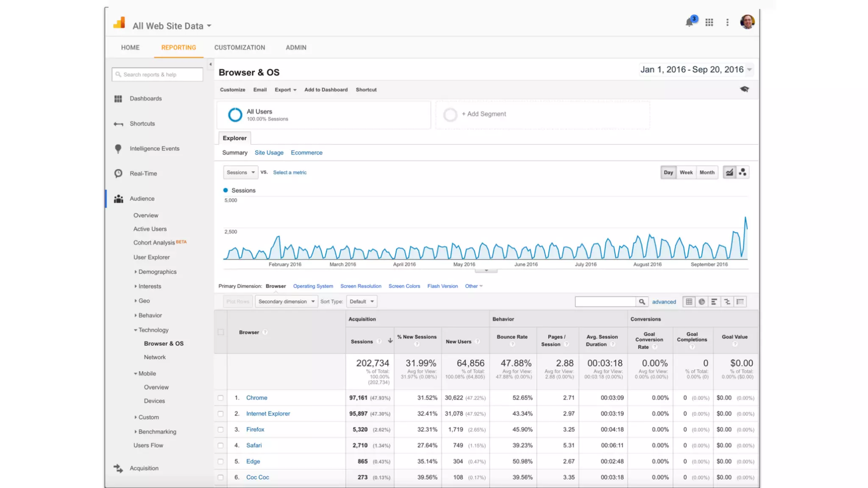
Task: Select the pie chart percentage view icon
Action: coord(702,302)
